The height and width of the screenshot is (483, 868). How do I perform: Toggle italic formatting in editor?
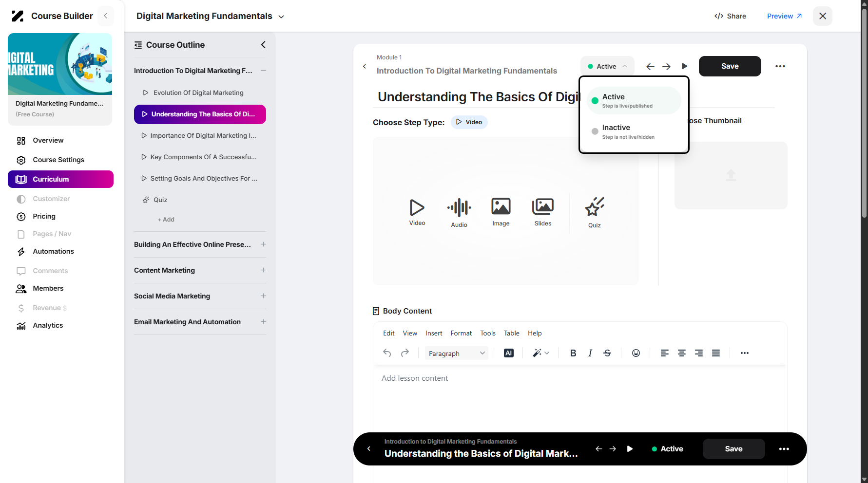[x=590, y=353]
